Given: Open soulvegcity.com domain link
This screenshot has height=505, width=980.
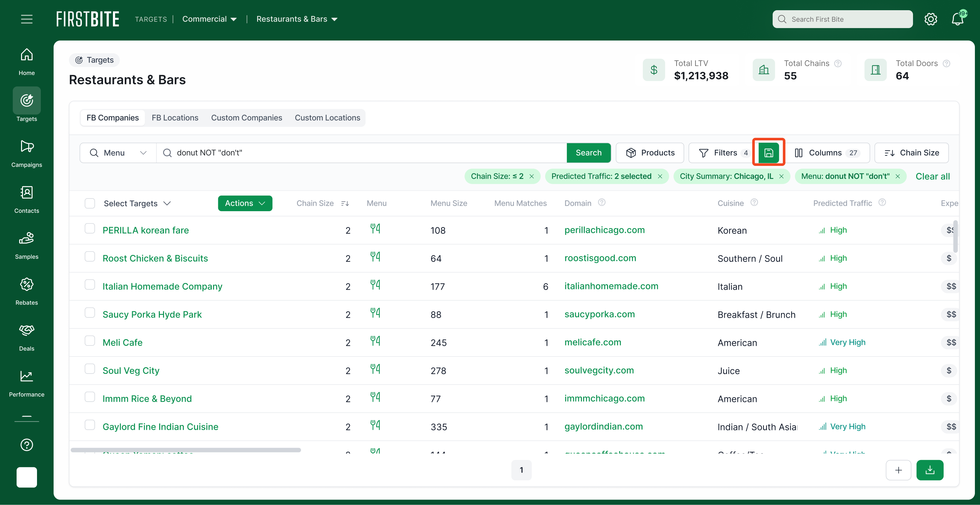Looking at the screenshot, I should tap(599, 370).
